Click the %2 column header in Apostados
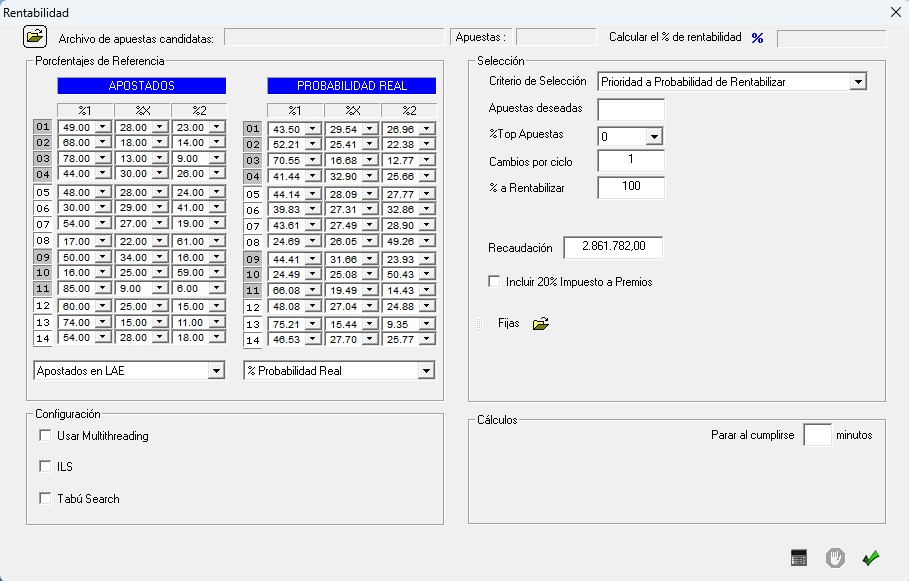This screenshot has width=909, height=581. [x=199, y=110]
